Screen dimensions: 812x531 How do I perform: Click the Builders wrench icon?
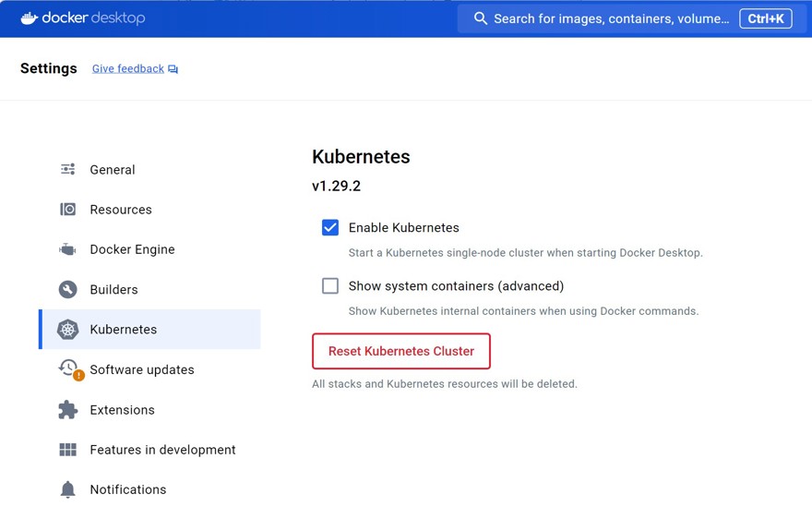click(68, 289)
